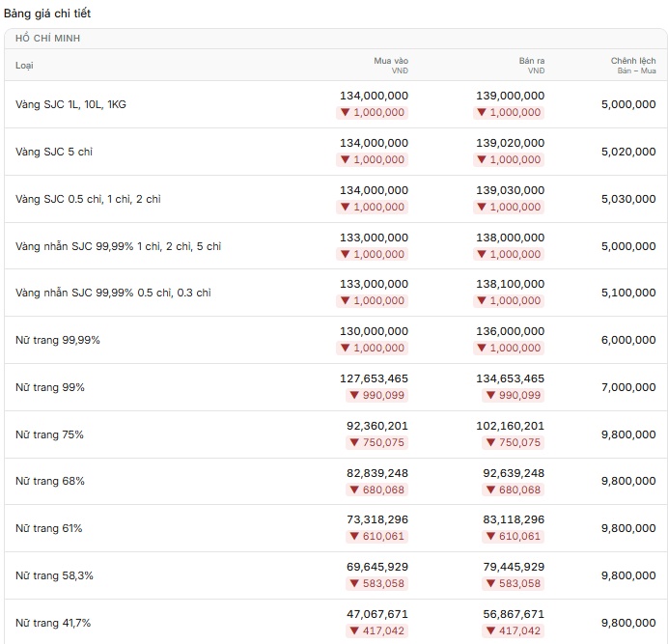Click the Loại column header
Screen dimensions: 668x644
[x=24, y=66]
